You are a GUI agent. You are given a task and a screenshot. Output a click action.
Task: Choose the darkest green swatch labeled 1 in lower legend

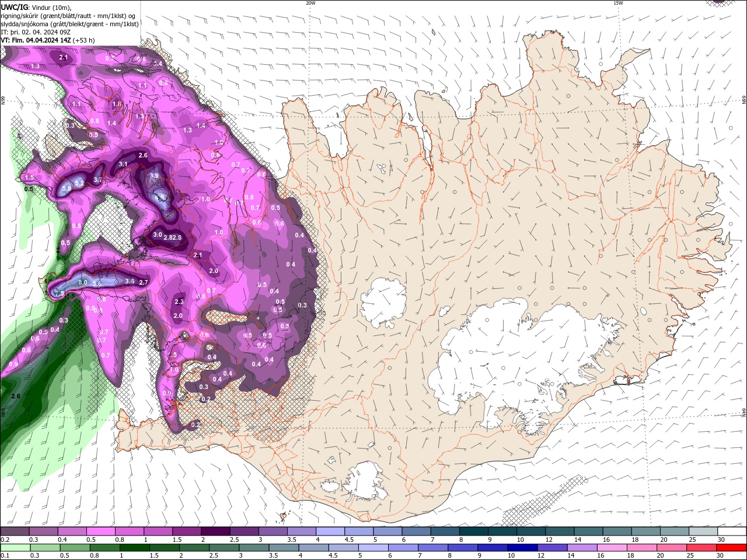pos(134,548)
